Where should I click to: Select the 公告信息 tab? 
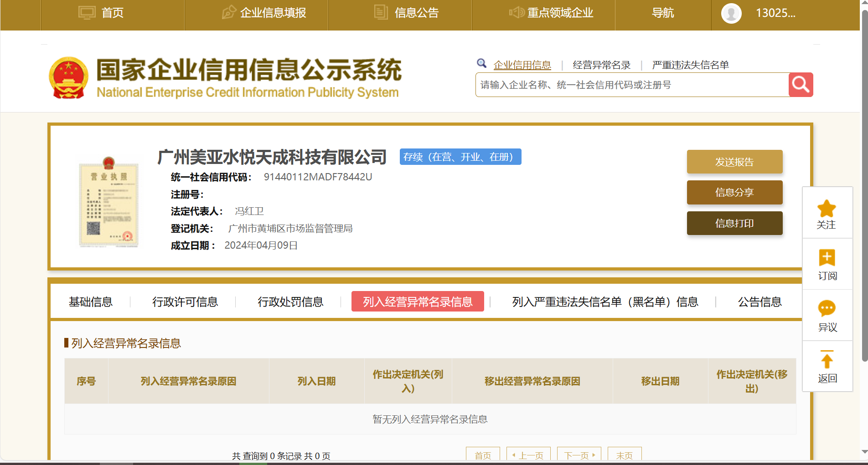(x=759, y=302)
